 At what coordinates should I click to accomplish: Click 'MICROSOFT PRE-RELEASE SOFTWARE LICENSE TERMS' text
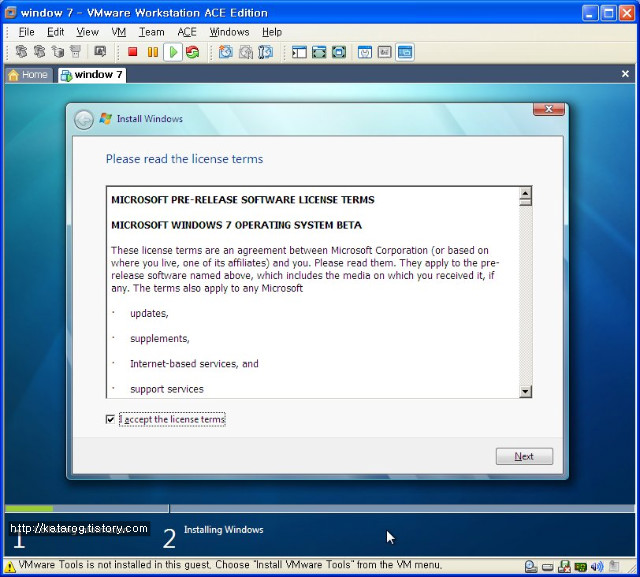click(243, 200)
